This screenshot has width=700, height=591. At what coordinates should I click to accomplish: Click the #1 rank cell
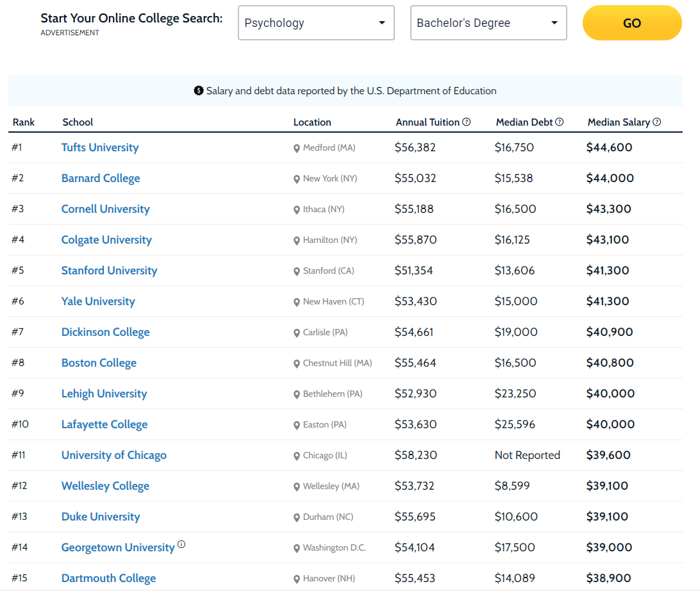click(17, 147)
